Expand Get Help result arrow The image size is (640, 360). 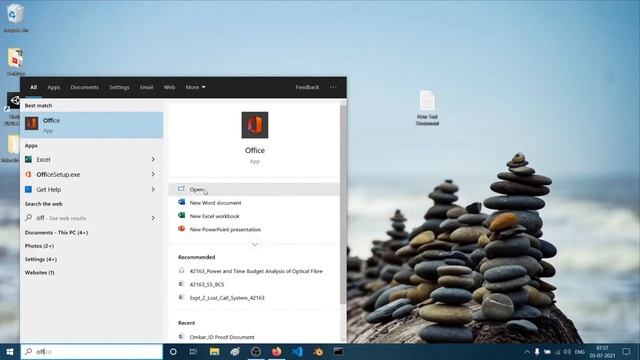(x=153, y=189)
